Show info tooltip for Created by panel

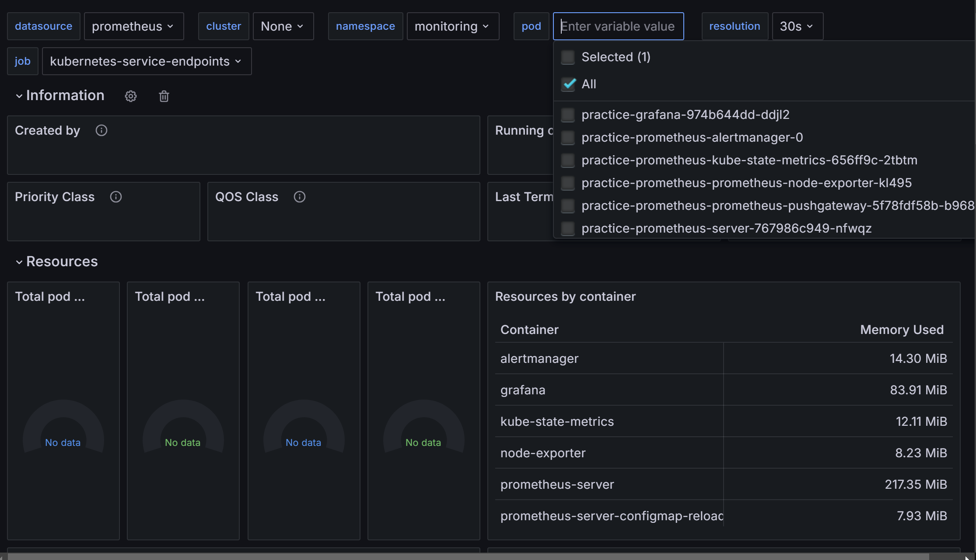coord(101,130)
